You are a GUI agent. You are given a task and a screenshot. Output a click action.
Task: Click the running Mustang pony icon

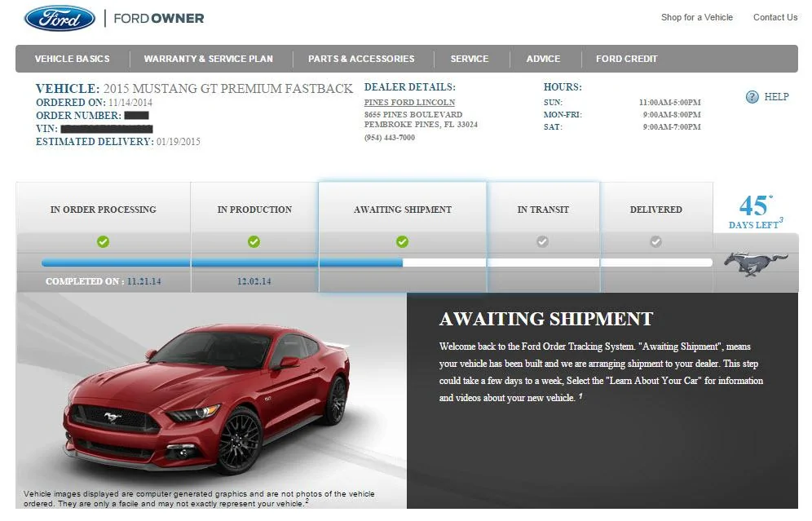[x=756, y=263]
